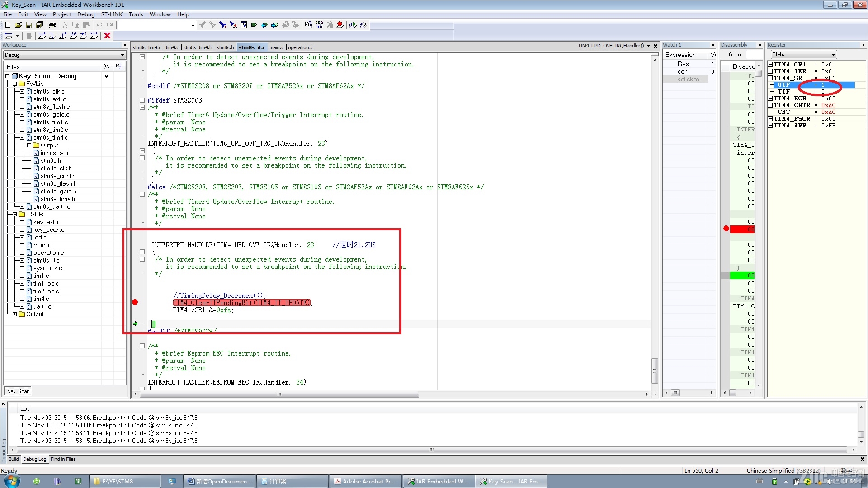Image resolution: width=868 pixels, height=488 pixels.
Task: Toggle breakpoint dot beside TIM4_ClearITPendingBit line
Action: tap(135, 302)
